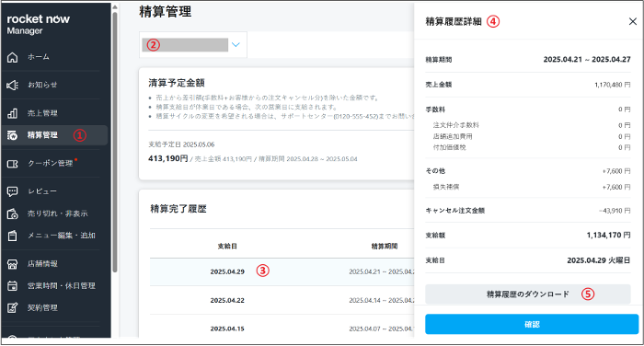Image resolution: width=644 pixels, height=346 pixels.
Task: Click the coupon ticket icon
Action: [12, 164]
